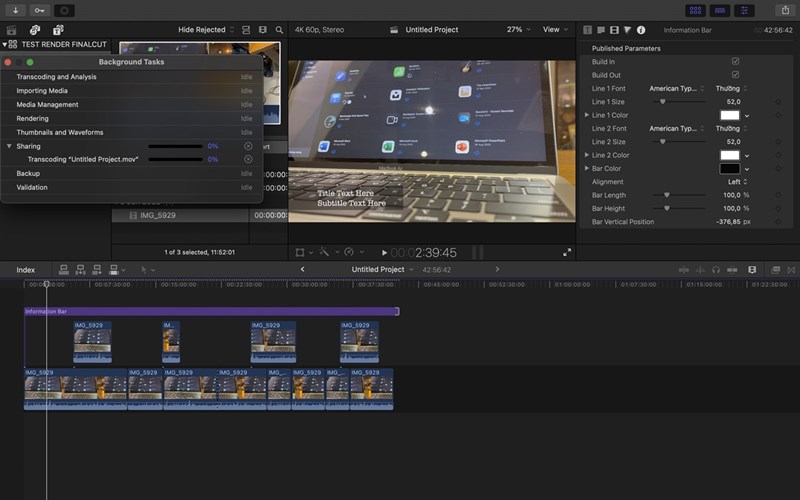Click the Line 1 Color white swatch

(x=730, y=115)
